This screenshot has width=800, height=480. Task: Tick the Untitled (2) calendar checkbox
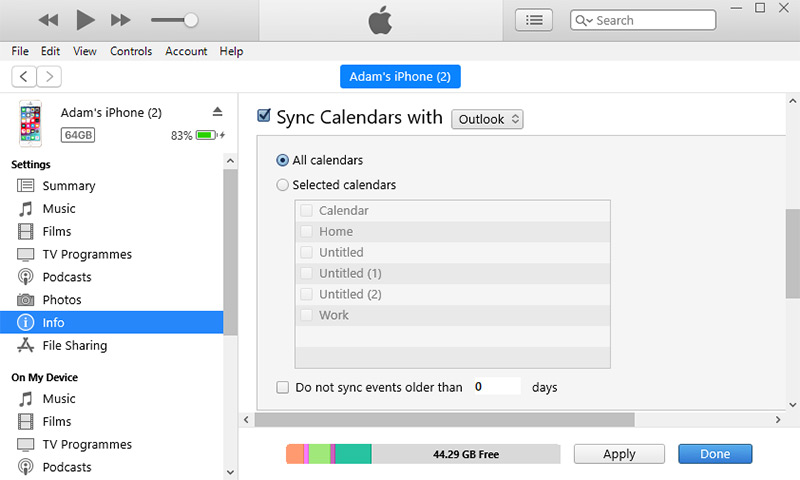tap(307, 294)
